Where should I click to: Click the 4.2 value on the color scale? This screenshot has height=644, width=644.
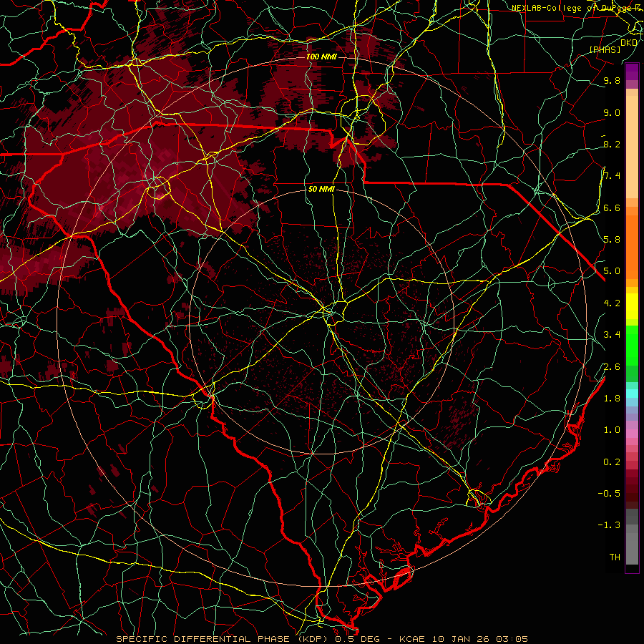tap(612, 303)
